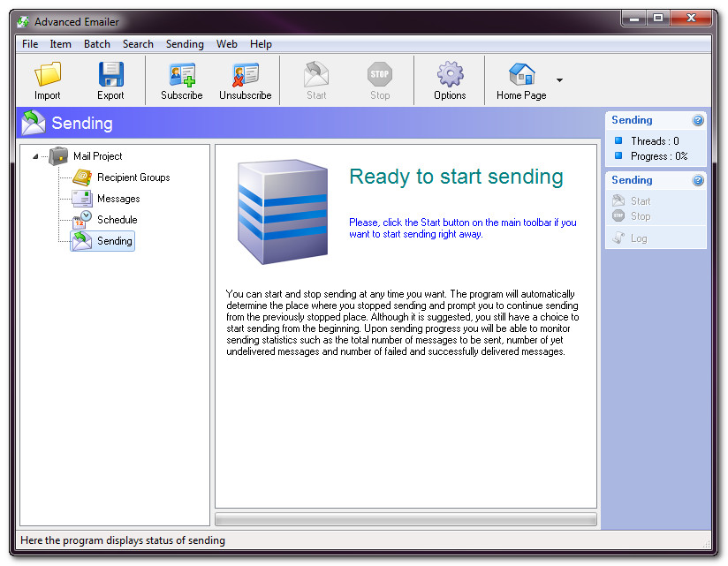Click the window resize grip
Viewport: 728px width, 566px height.
[707, 543]
